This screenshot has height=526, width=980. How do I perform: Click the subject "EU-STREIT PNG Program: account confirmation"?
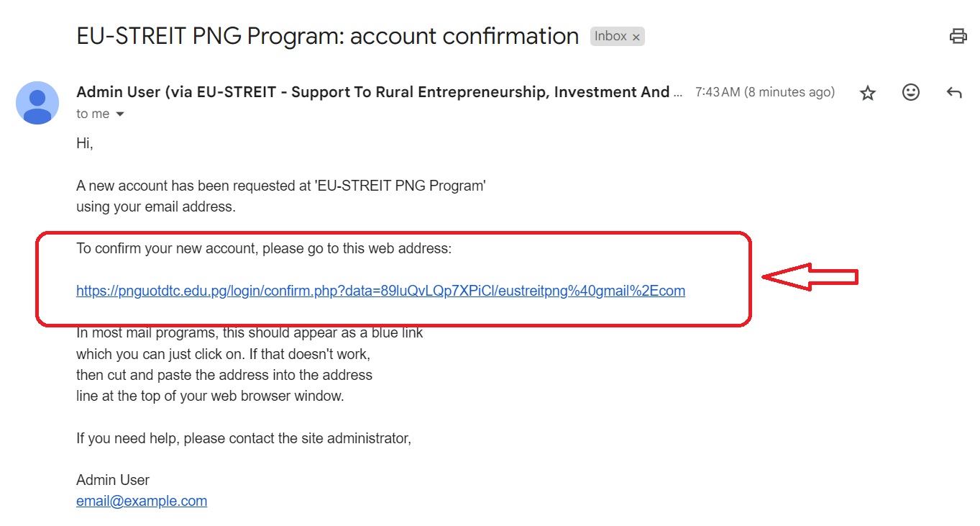coord(328,36)
